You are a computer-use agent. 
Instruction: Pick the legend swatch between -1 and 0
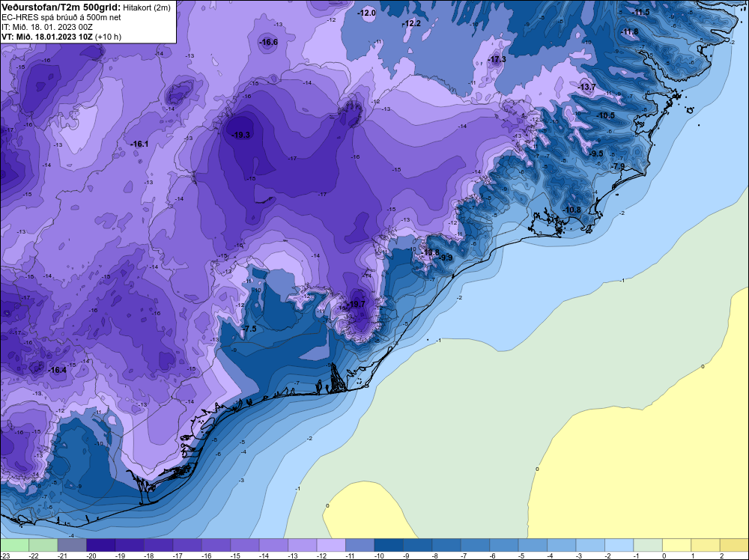point(648,545)
